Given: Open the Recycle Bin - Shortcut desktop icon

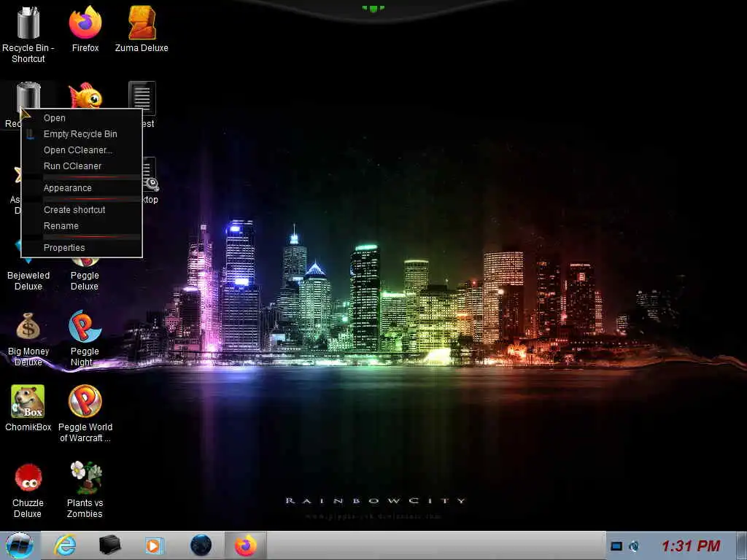Looking at the screenshot, I should 28,34.
